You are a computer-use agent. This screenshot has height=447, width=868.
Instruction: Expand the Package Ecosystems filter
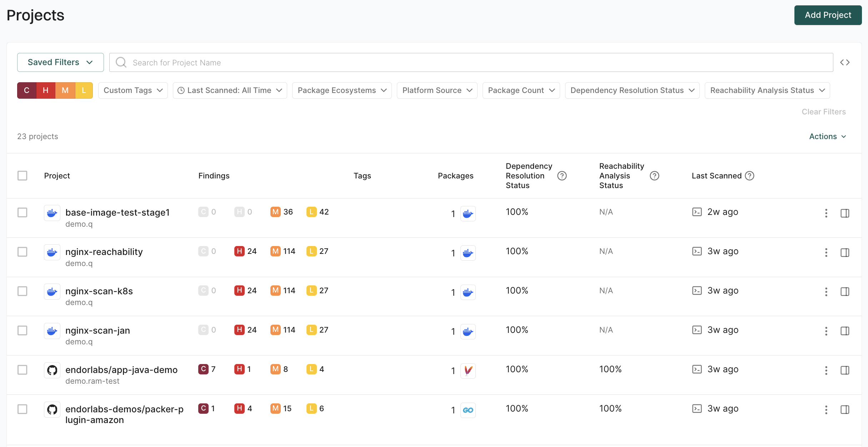(x=342, y=90)
